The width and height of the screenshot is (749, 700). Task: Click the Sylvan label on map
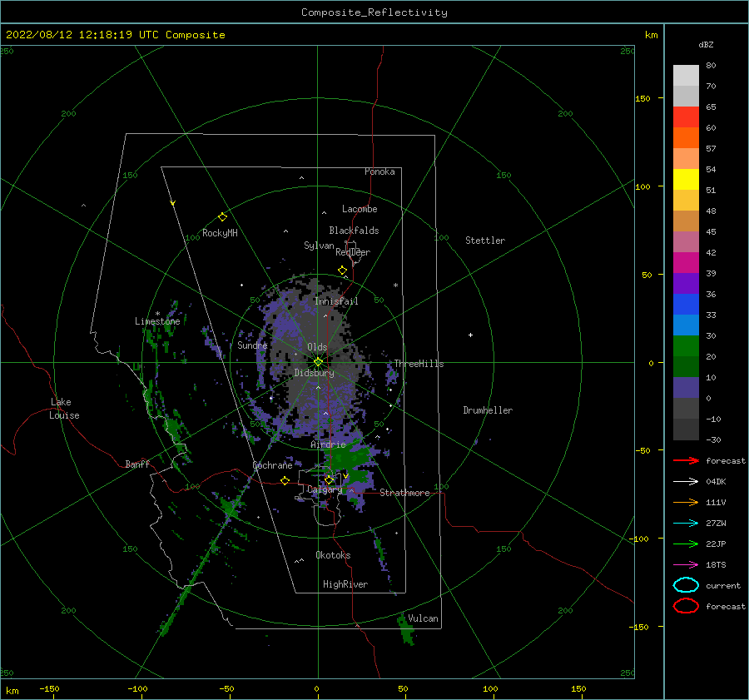coord(319,246)
